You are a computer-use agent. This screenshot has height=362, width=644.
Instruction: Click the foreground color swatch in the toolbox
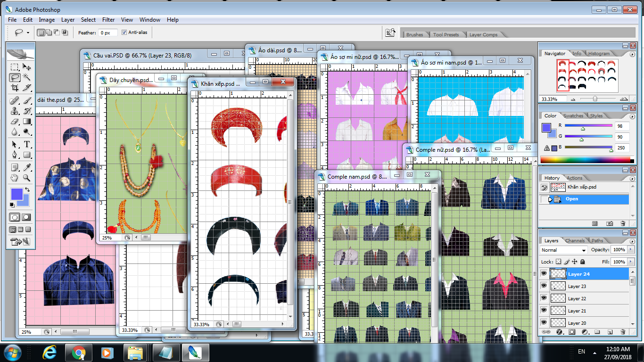pos(16,194)
